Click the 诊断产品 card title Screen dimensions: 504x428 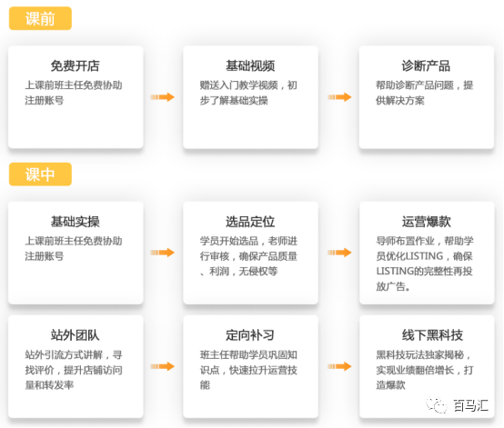coord(426,65)
